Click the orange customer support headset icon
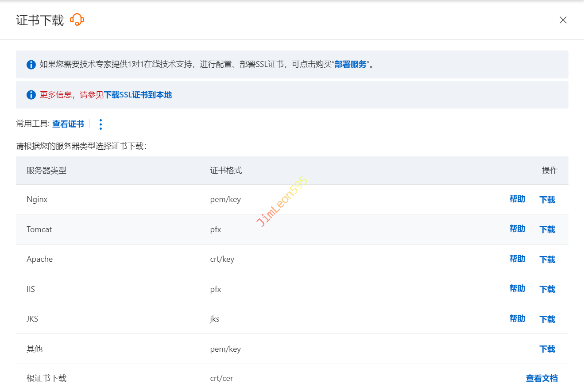The width and height of the screenshot is (584, 392). tap(77, 20)
